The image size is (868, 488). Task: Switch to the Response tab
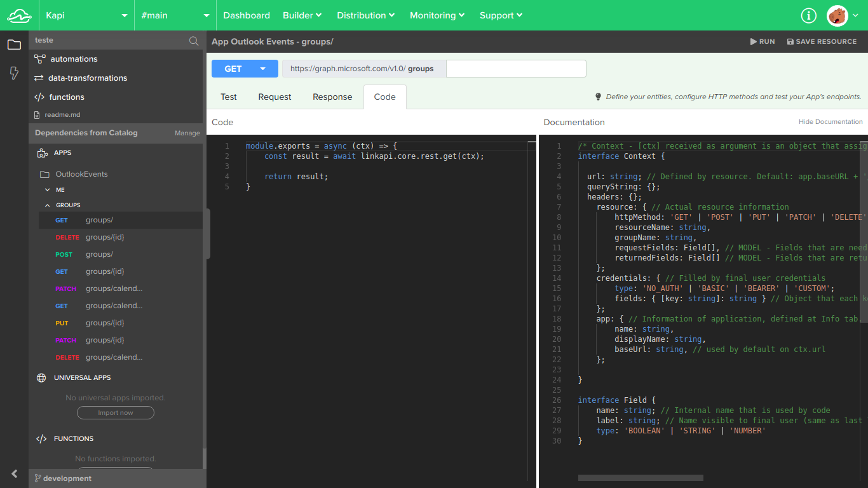pos(332,97)
